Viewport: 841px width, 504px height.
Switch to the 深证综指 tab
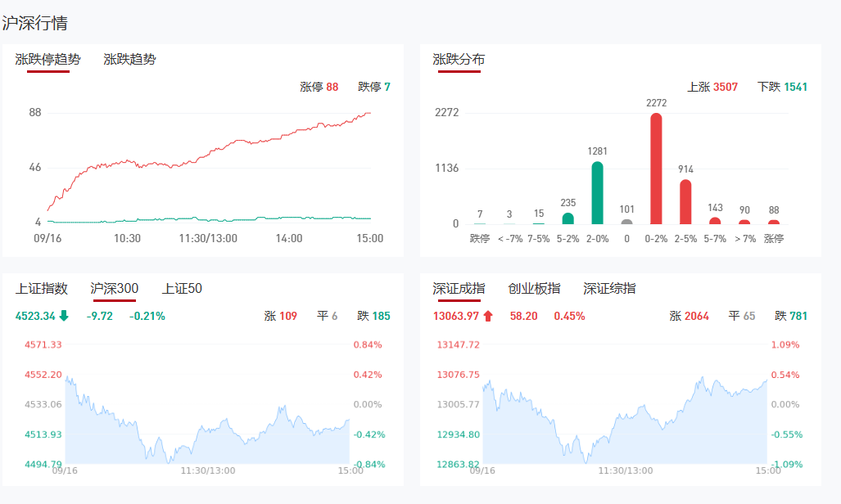609,288
